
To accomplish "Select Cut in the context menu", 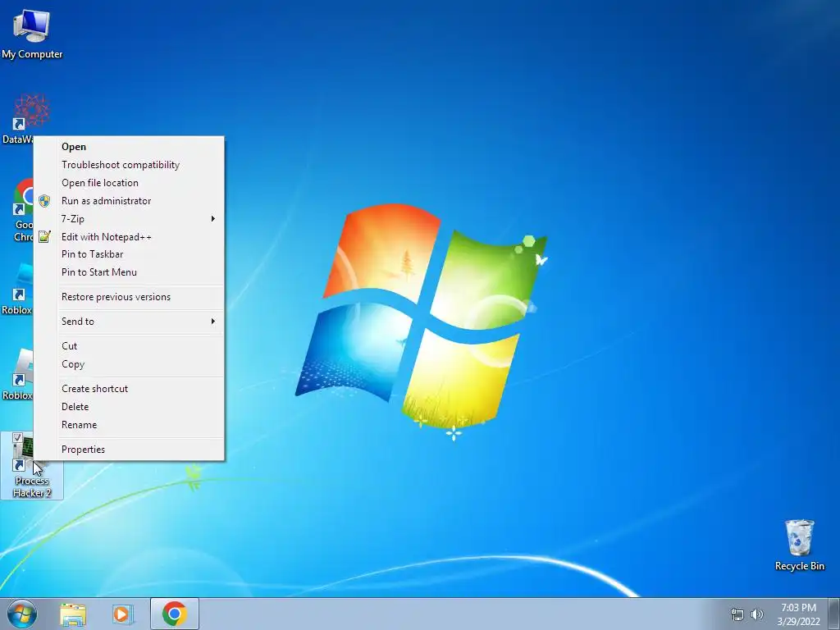I will [129, 346].
